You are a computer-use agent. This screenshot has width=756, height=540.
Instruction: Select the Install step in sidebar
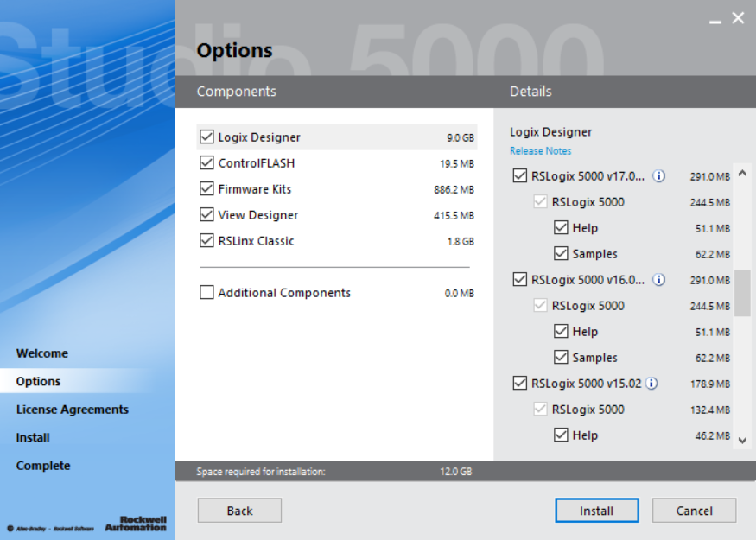pyautogui.click(x=33, y=437)
